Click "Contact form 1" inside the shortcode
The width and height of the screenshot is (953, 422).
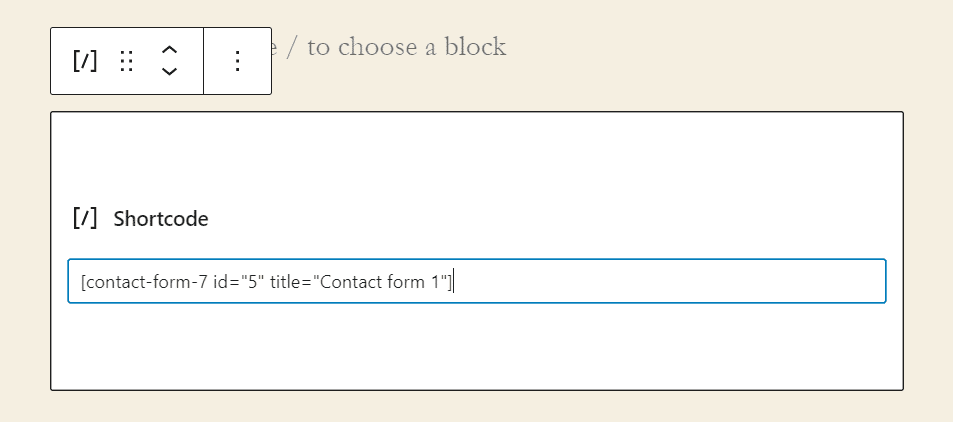(x=381, y=283)
